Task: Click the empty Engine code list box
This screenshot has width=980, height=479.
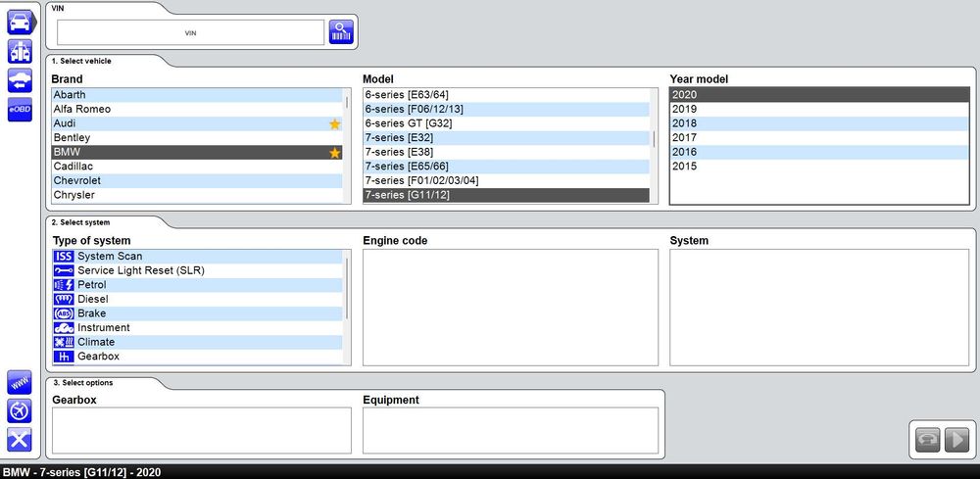Action: (x=511, y=308)
